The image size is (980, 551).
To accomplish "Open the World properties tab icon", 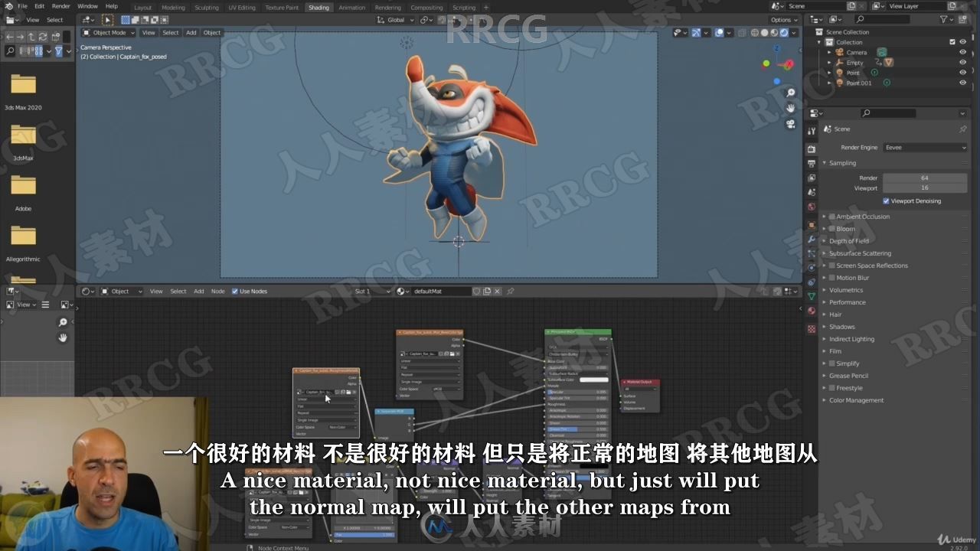I will click(812, 207).
